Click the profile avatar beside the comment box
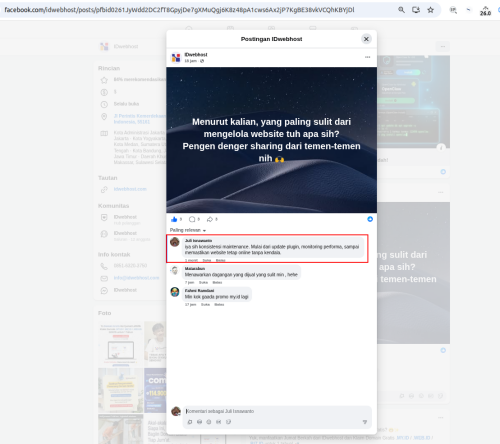 pos(176,411)
